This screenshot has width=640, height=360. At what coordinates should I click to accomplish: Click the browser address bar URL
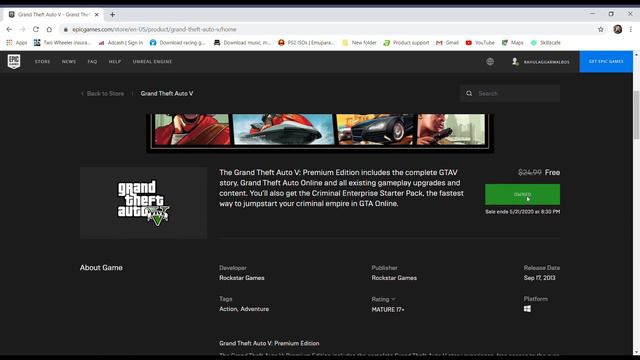(154, 29)
